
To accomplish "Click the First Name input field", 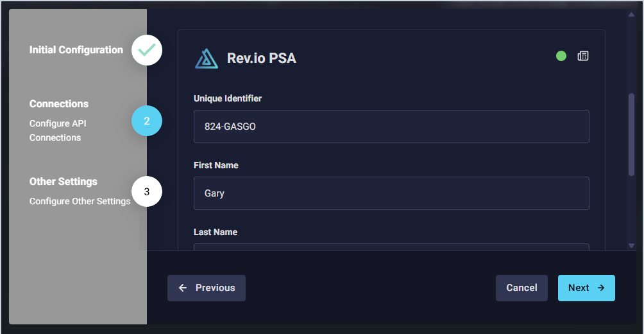I will coord(391,193).
